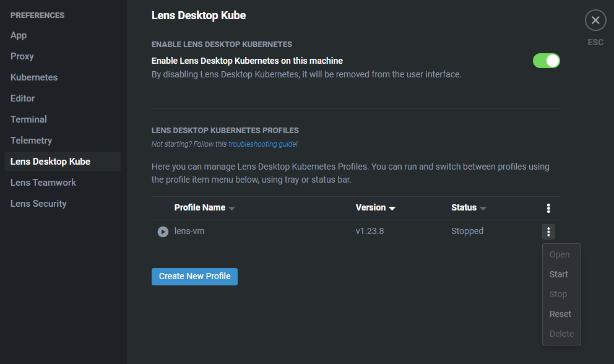The height and width of the screenshot is (364, 614).
Task: Open the Proxy preferences section
Action: [22, 56]
